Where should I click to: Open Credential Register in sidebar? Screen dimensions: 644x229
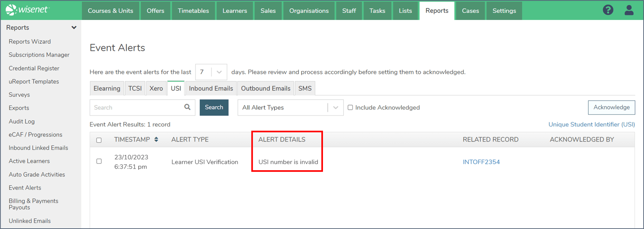(x=34, y=68)
